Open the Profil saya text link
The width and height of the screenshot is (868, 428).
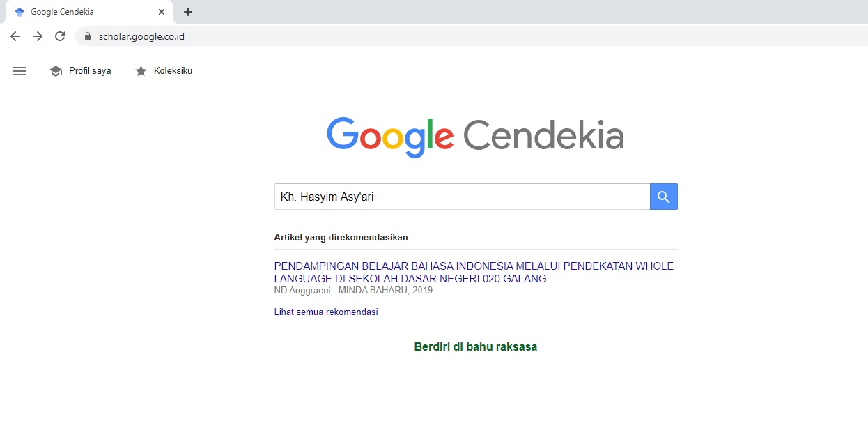click(90, 71)
